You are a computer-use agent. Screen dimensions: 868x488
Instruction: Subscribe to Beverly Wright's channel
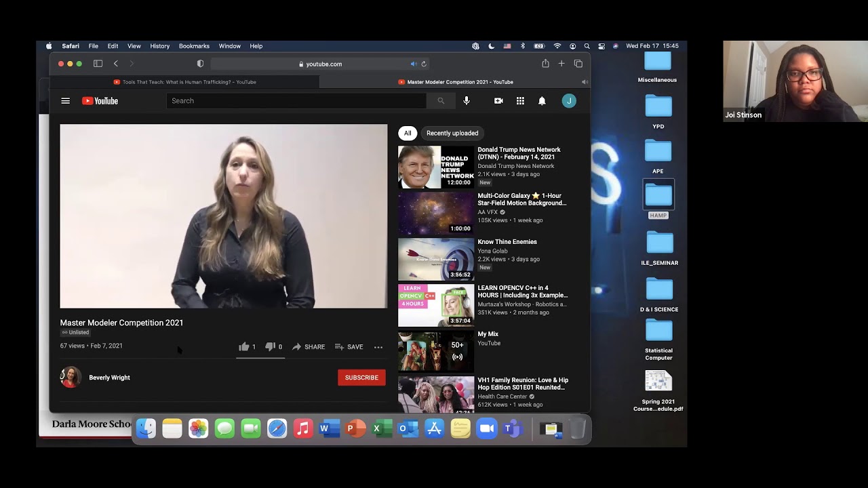click(361, 378)
